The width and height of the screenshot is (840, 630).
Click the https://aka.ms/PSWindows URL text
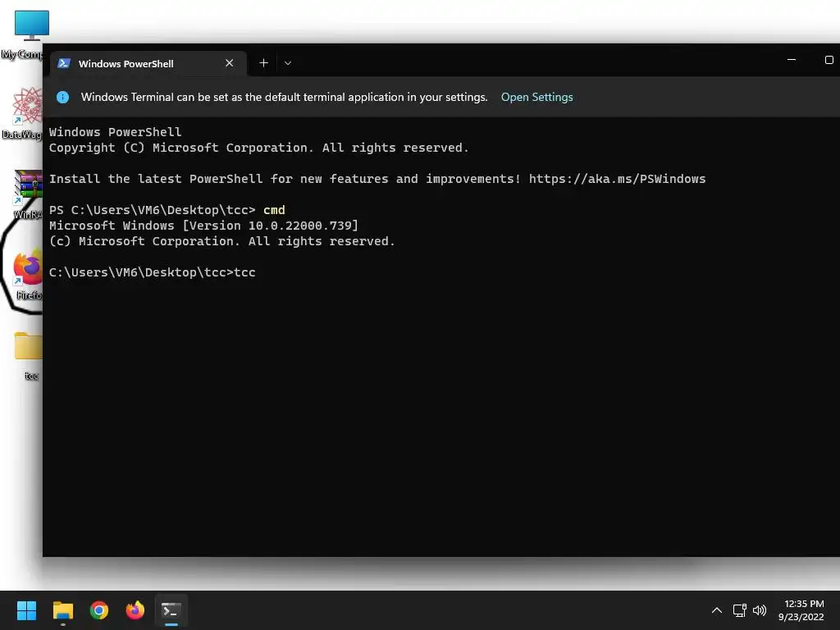click(x=617, y=179)
